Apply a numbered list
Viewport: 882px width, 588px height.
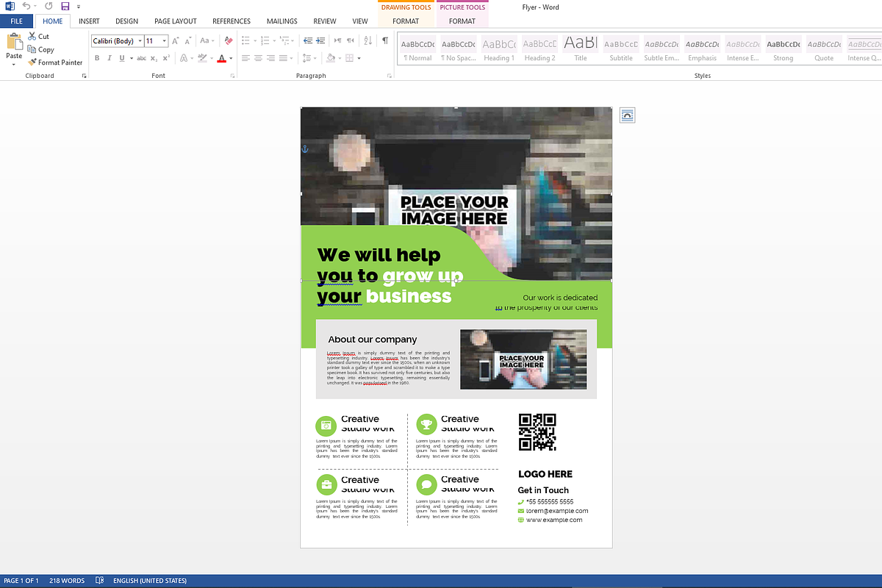(x=265, y=41)
